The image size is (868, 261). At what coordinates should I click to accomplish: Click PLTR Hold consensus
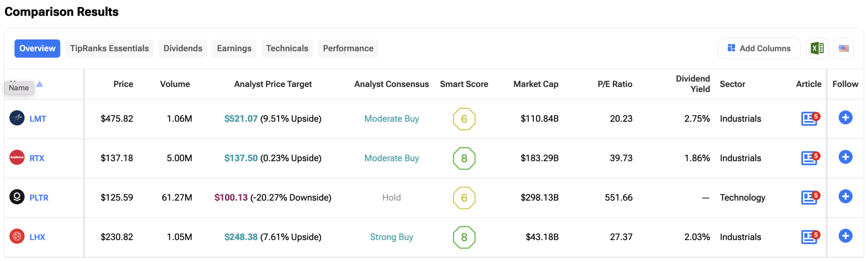[x=392, y=198]
